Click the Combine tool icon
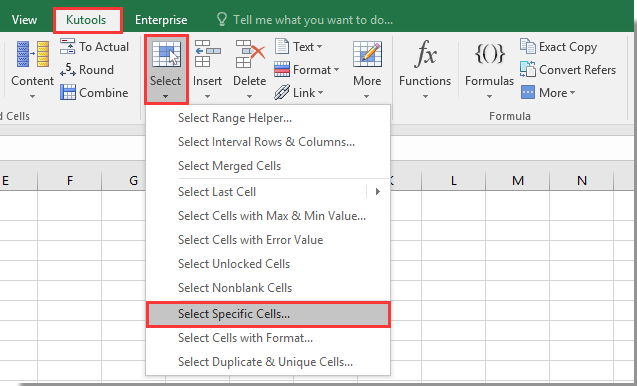 tap(67, 92)
